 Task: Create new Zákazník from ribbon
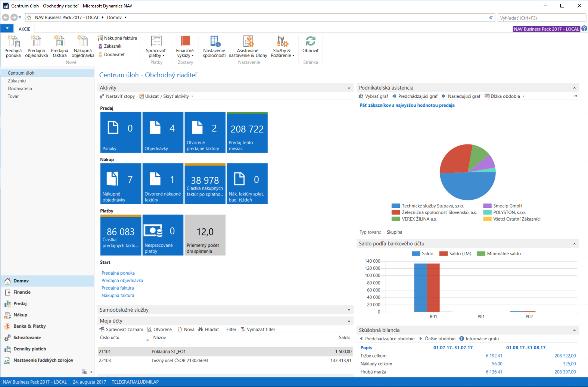(110, 46)
